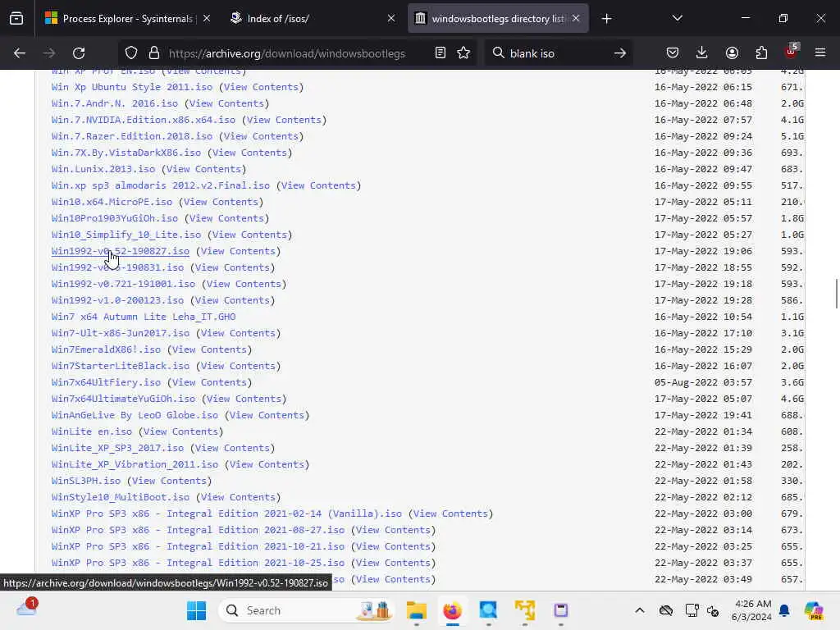
Task: Open notification bell in system tray
Action: tap(784, 610)
